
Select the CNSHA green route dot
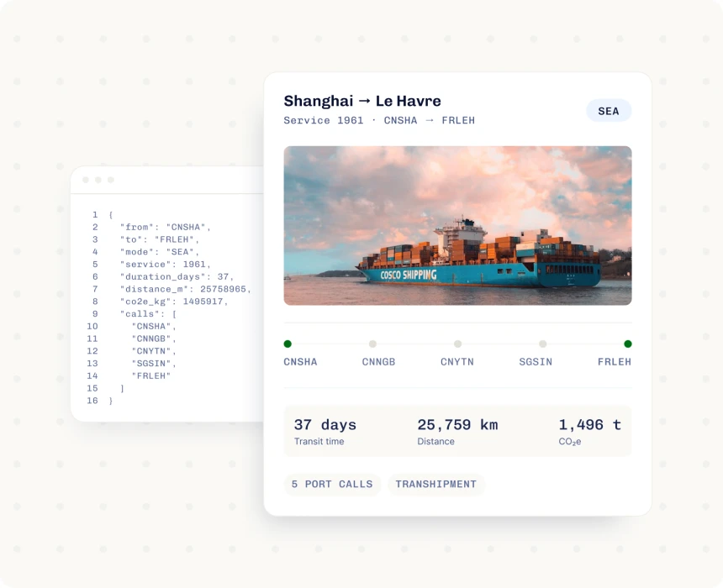pos(288,344)
